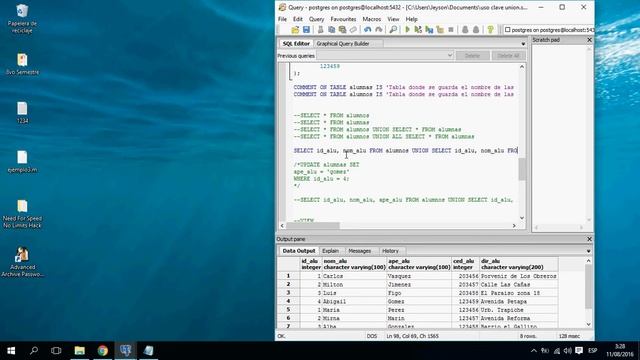The image size is (640, 360).
Task: Open the View menu
Action: tap(393, 19)
